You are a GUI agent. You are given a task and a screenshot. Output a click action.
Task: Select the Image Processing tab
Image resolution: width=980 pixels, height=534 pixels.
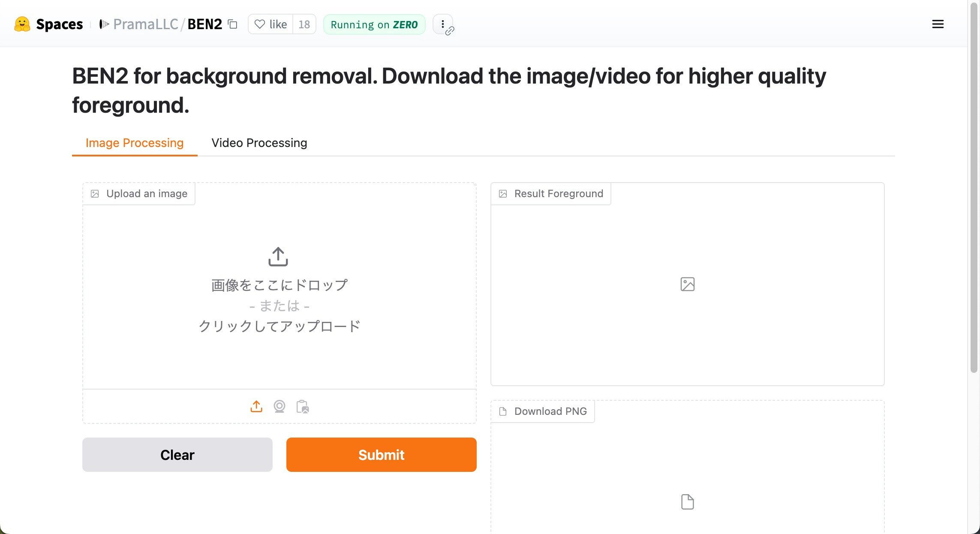coord(135,143)
